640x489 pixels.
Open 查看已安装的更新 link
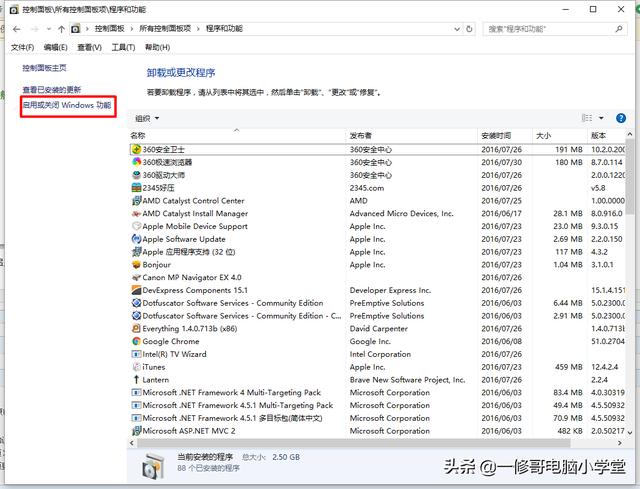pos(51,89)
